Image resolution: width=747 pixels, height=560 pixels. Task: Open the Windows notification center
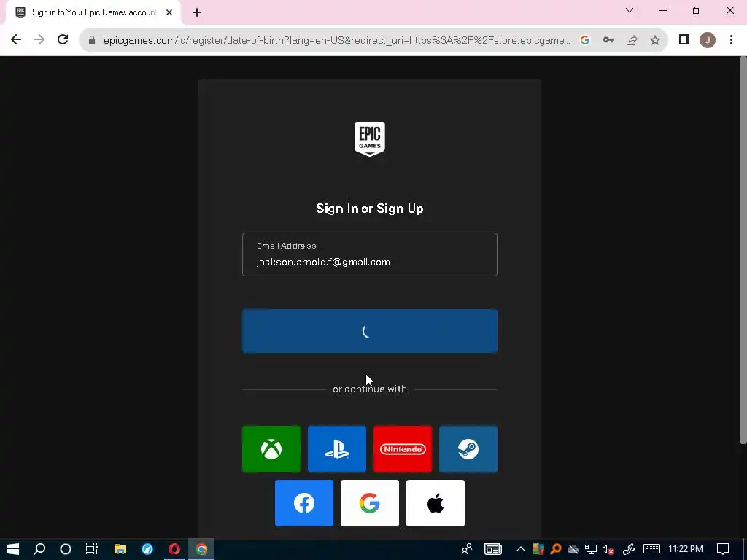(723, 549)
